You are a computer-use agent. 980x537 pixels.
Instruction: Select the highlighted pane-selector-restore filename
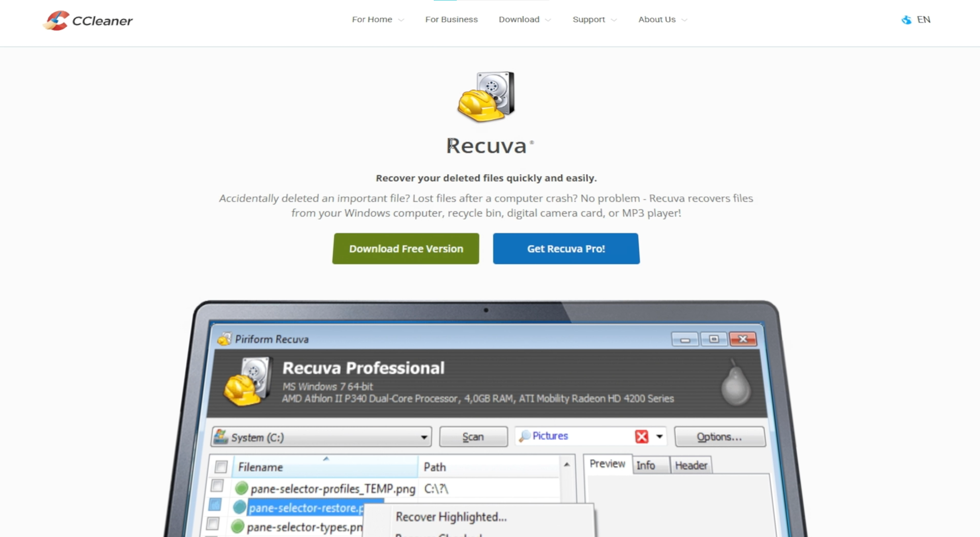[x=306, y=508]
